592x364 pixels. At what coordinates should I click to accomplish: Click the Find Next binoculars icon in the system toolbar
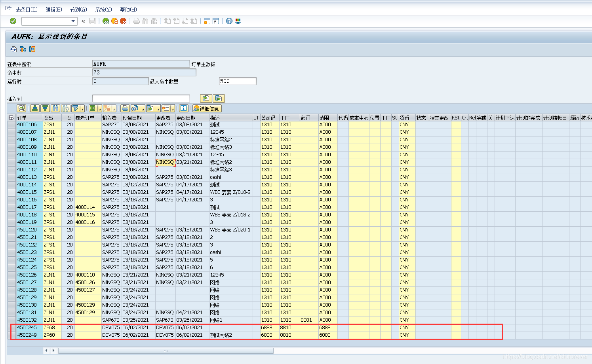point(154,21)
